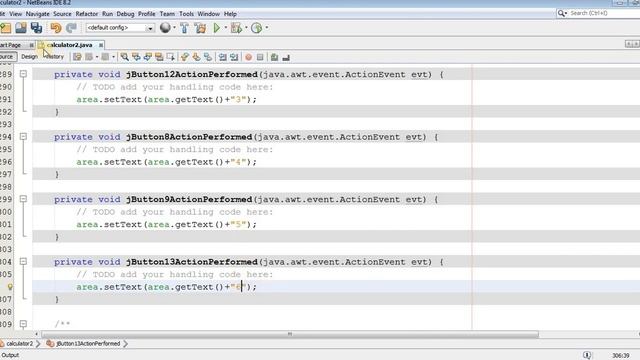Toggle highlight search button
This screenshot has width=640, height=360.
(x=159, y=57)
